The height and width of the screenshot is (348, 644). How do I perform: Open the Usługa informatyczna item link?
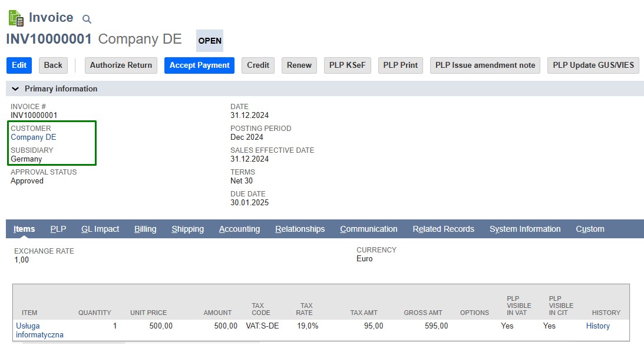pyautogui.click(x=39, y=330)
